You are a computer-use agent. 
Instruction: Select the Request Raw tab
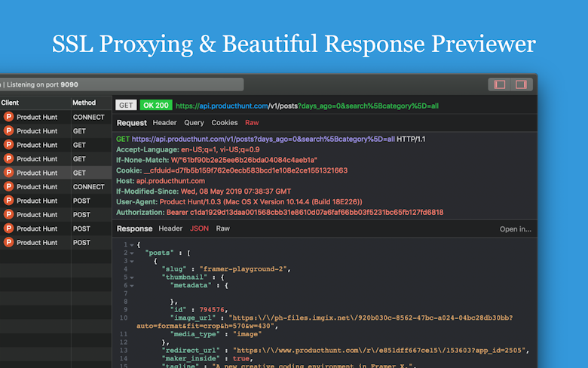click(252, 123)
